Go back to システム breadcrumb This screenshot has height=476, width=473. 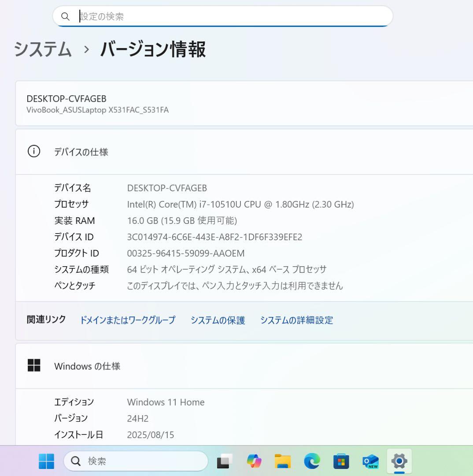pyautogui.click(x=43, y=49)
